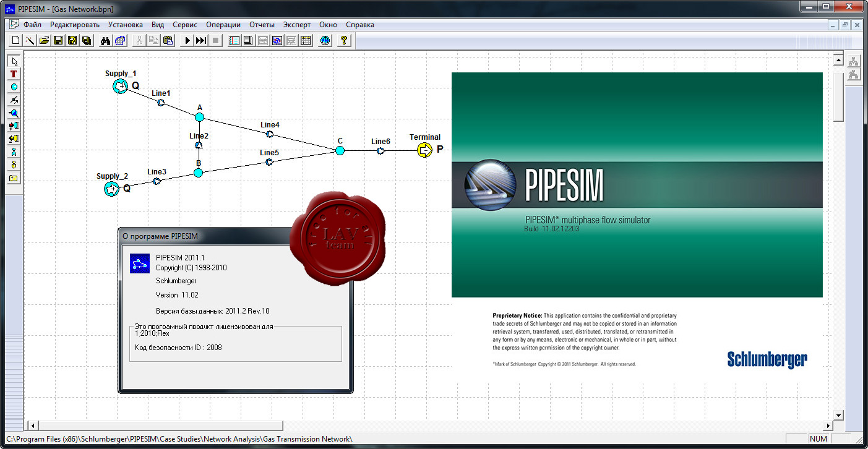Select the zoom magnifier tool in sidebar
Screen dimensions: 868x449
(14, 113)
